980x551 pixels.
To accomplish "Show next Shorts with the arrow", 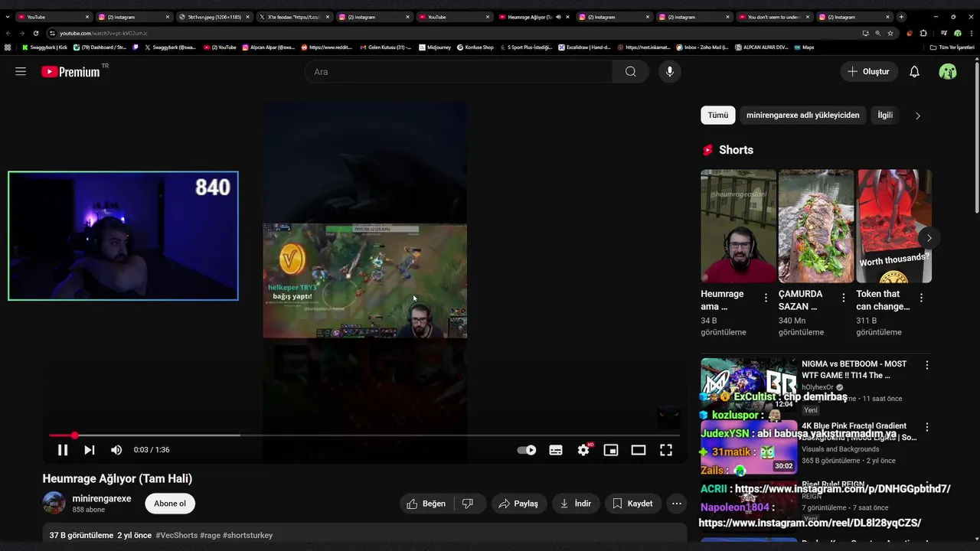I will click(x=929, y=238).
